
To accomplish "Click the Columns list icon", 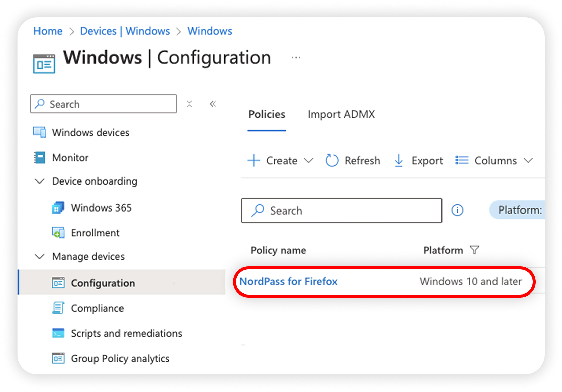I will point(462,160).
